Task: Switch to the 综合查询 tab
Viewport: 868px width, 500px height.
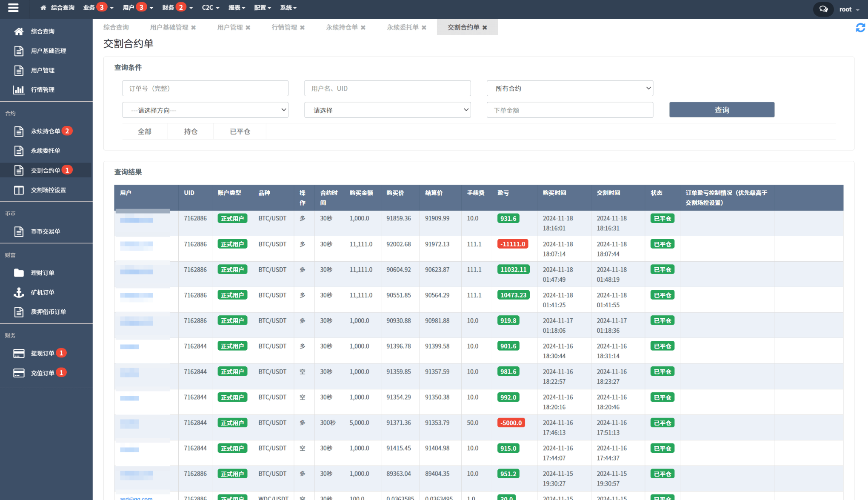Action: tap(116, 27)
